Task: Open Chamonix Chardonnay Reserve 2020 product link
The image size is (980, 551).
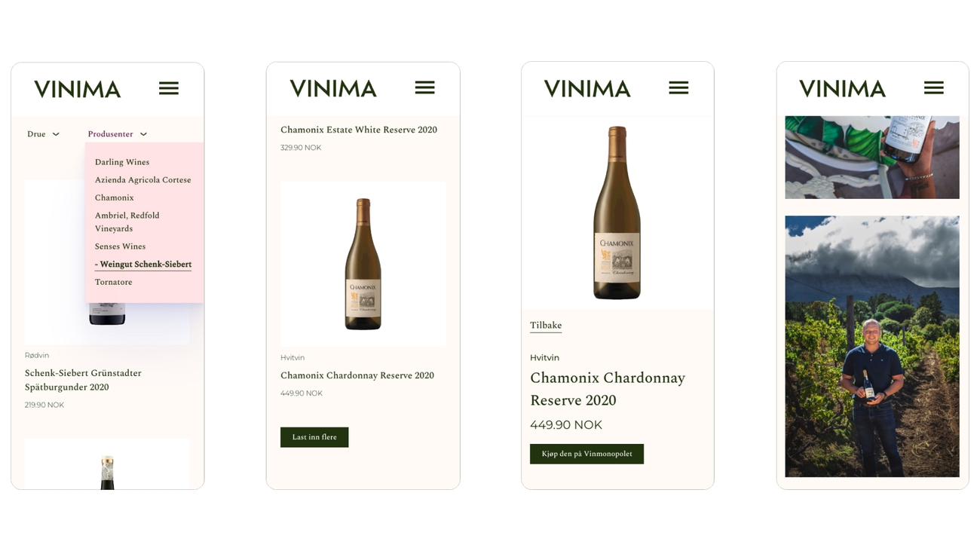Action: [357, 375]
